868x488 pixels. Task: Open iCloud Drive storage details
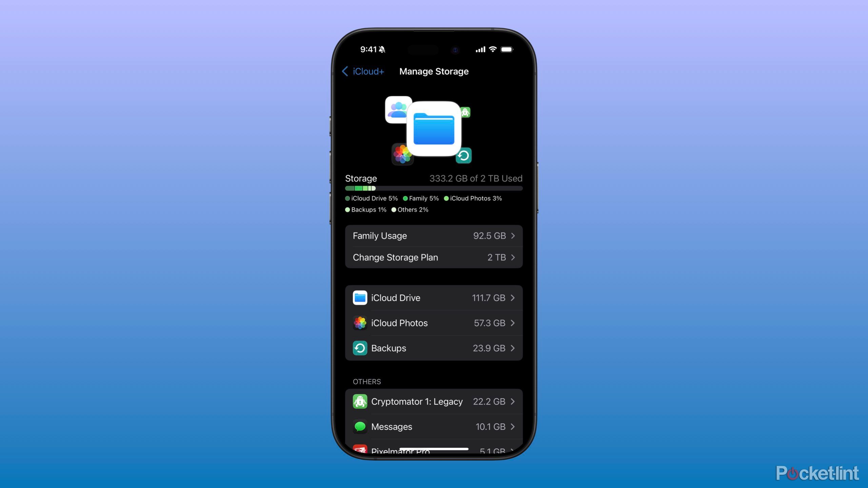[433, 297]
